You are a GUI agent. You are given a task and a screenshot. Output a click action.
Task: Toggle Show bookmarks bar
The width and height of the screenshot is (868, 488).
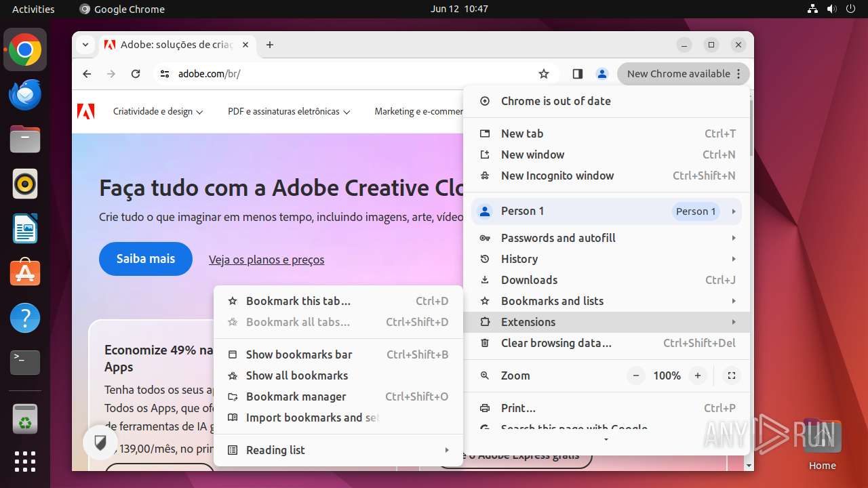tap(338, 354)
